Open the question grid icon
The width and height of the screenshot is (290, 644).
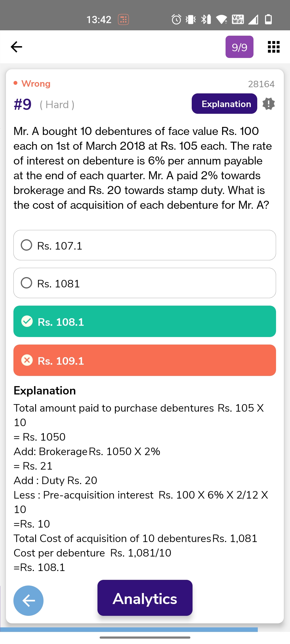tap(274, 47)
